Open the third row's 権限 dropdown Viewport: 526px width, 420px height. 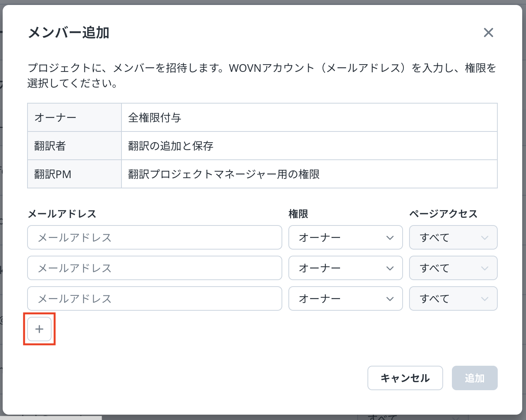345,298
